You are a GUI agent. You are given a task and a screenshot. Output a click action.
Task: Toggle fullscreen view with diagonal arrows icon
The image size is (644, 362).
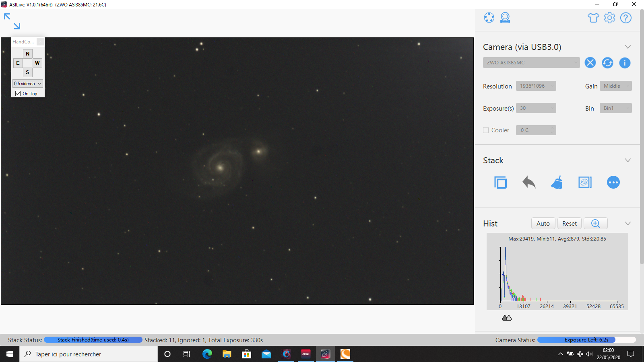click(12, 21)
